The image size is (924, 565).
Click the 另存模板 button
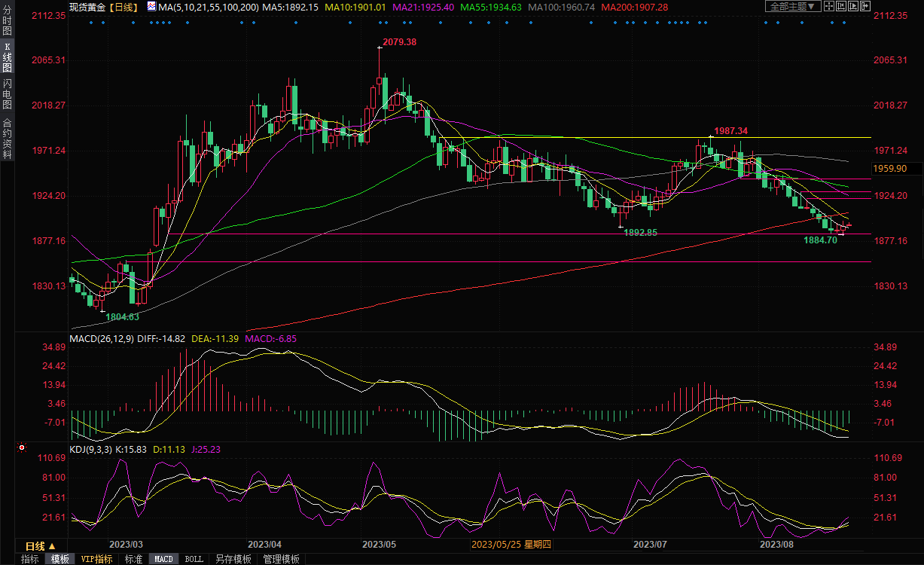233,559
